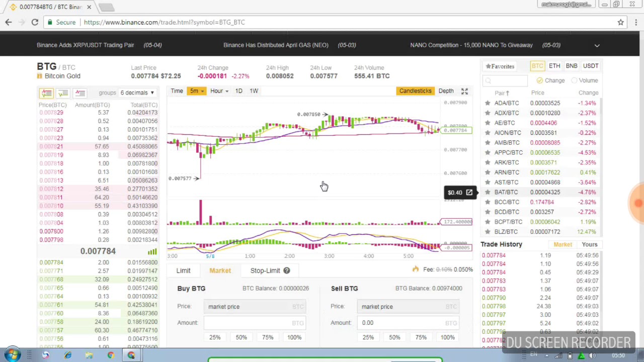
Task: Open NANO Competition giveaway announcement
Action: click(x=471, y=45)
